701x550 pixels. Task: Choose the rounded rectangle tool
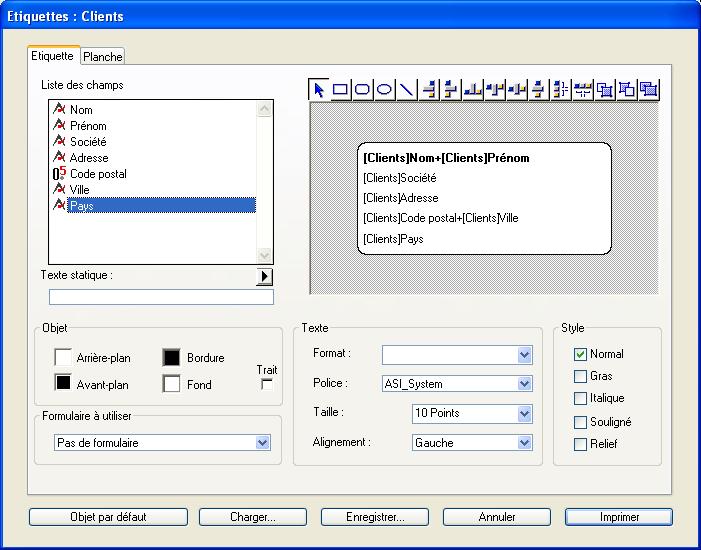[363, 89]
